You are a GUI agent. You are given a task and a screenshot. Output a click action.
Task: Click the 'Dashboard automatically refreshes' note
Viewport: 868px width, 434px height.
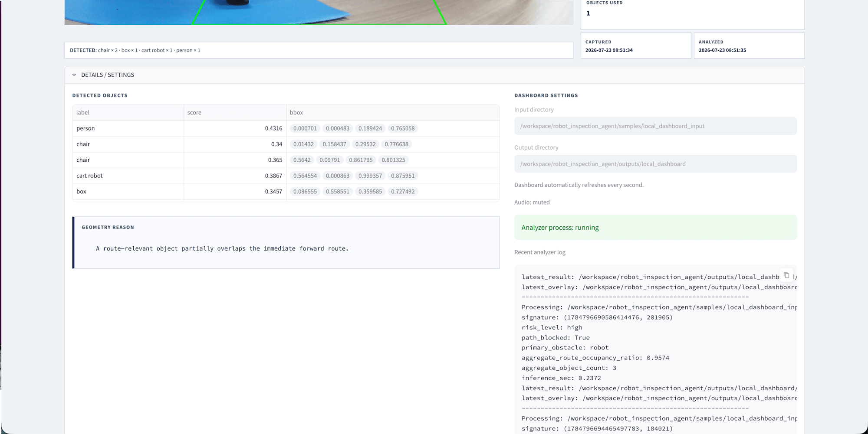[579, 185]
